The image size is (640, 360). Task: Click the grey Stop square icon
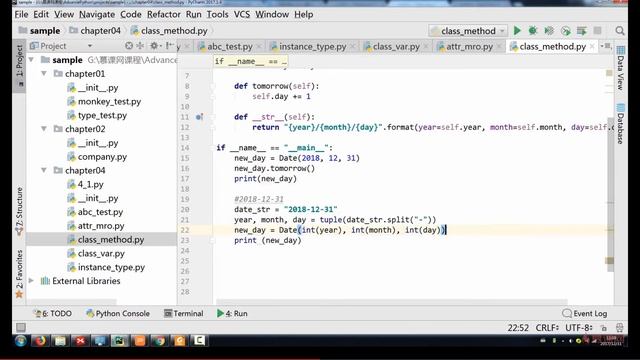[598, 31]
